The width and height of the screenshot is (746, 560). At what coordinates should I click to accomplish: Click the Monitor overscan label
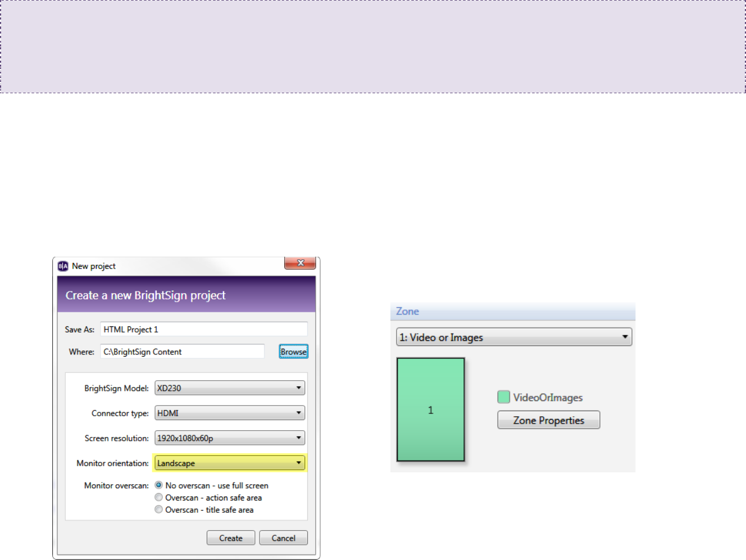coord(116,485)
